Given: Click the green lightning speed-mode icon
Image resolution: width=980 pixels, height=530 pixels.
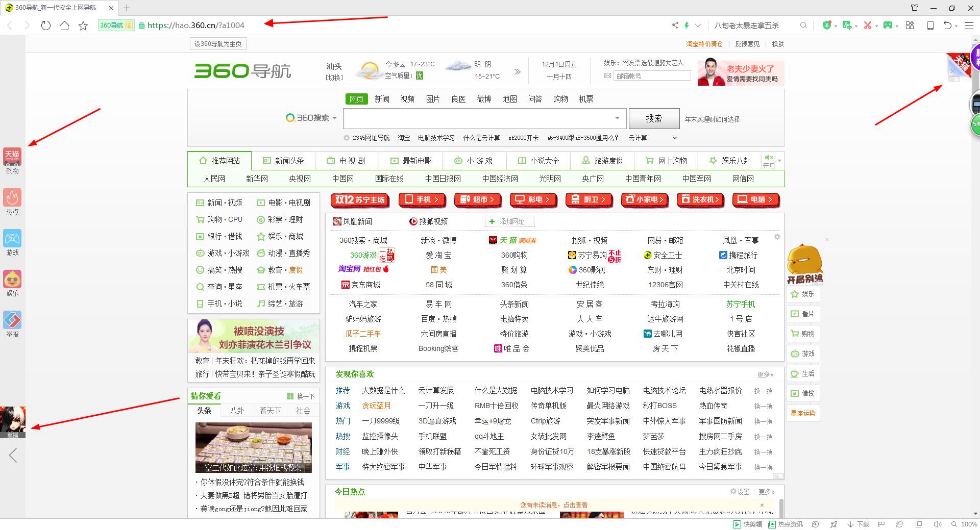Looking at the screenshot, I should click(687, 25).
